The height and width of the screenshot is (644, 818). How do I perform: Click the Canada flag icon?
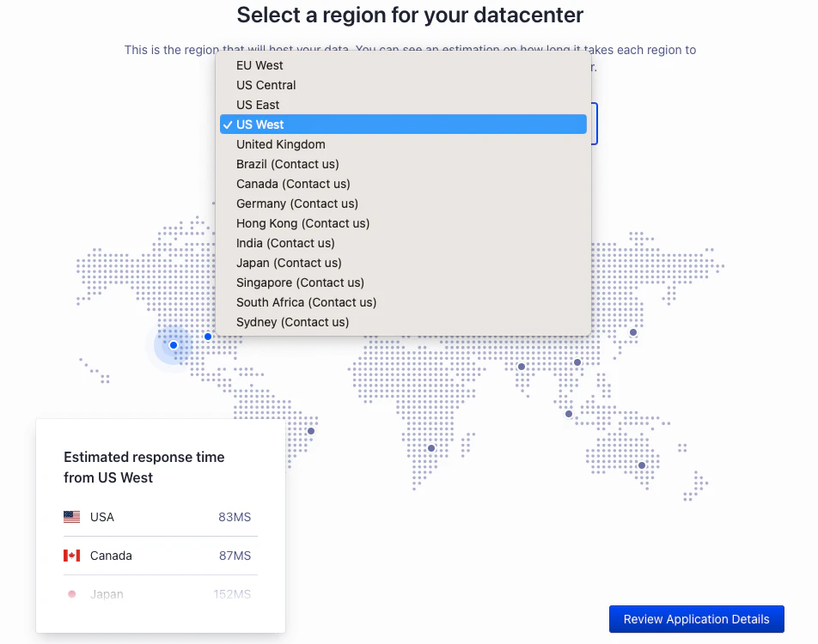click(x=72, y=556)
